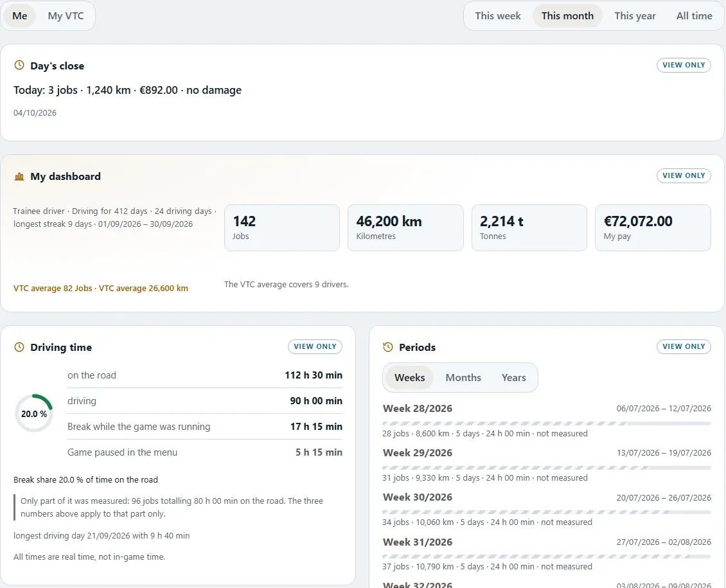Click '31 jobs · 9,330 km' summary line
This screenshot has width=726, height=588.
coord(485,478)
